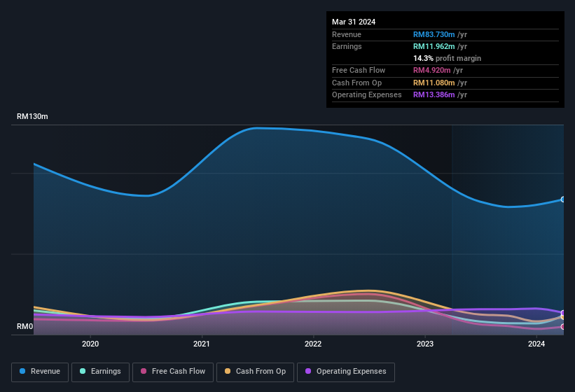575x392 pixels.
Task: Click the 2022 x-axis label
Action: [313, 344]
